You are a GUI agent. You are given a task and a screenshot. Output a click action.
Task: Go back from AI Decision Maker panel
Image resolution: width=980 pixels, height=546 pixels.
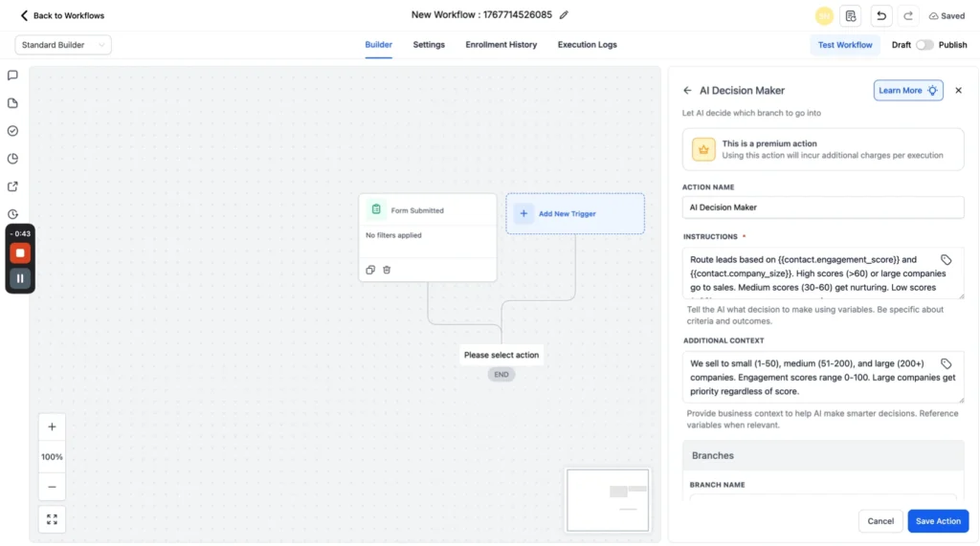click(x=687, y=91)
